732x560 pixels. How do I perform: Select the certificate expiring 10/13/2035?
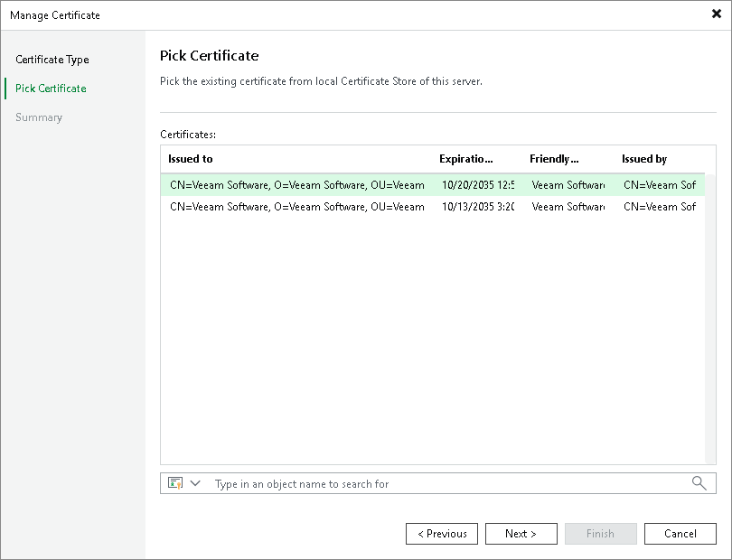361,206
